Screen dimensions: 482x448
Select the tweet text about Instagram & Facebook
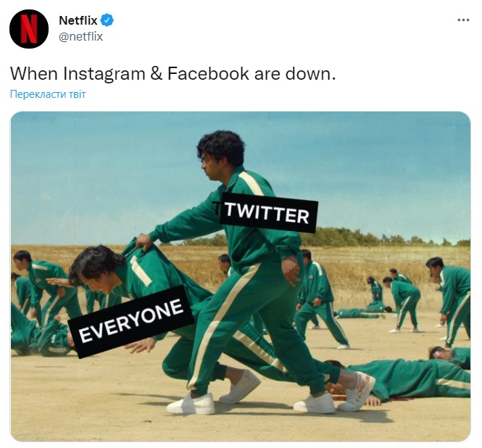(173, 74)
